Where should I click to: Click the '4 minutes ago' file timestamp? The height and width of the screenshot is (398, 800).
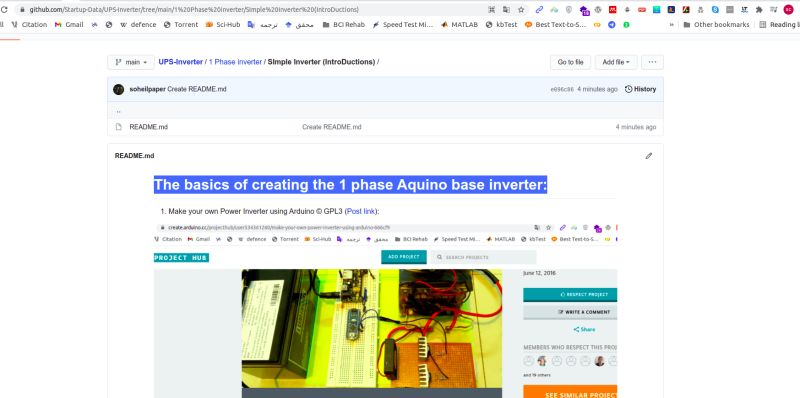636,127
